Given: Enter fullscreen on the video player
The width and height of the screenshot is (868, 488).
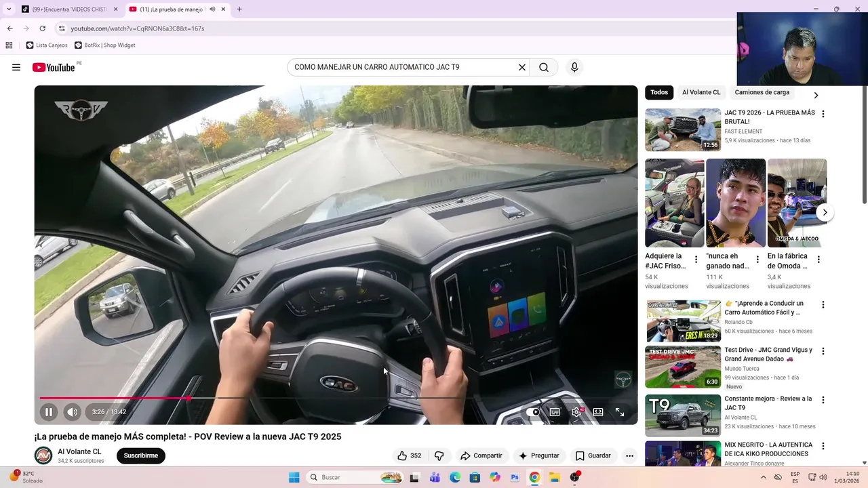Looking at the screenshot, I should pyautogui.click(x=620, y=411).
